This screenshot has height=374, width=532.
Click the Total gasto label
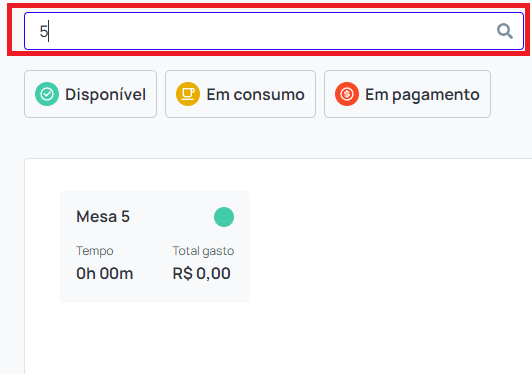click(203, 251)
